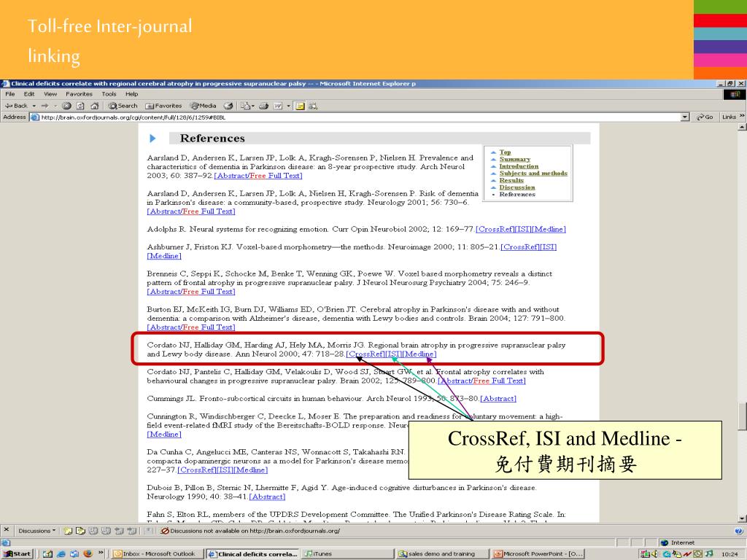
Task: Click the system tray clock 10:24
Action: 729,554
